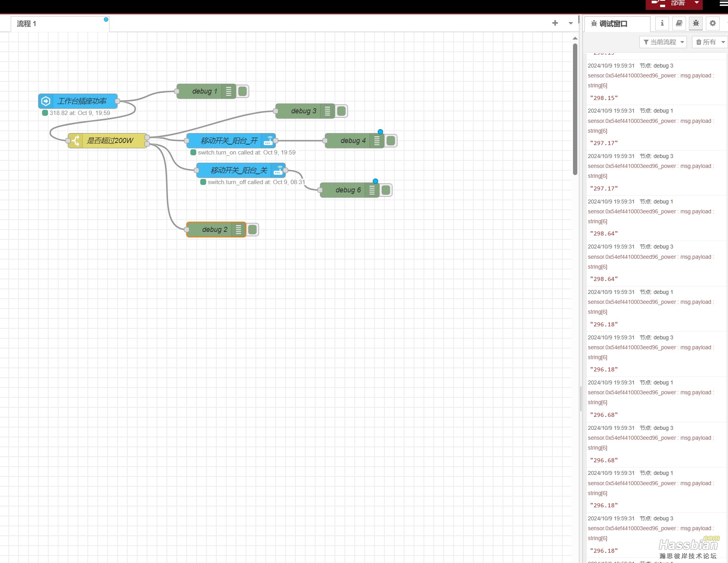Image resolution: width=728 pixels, height=563 pixels.
Task: Open the main hamburger menu
Action: click(x=723, y=3)
